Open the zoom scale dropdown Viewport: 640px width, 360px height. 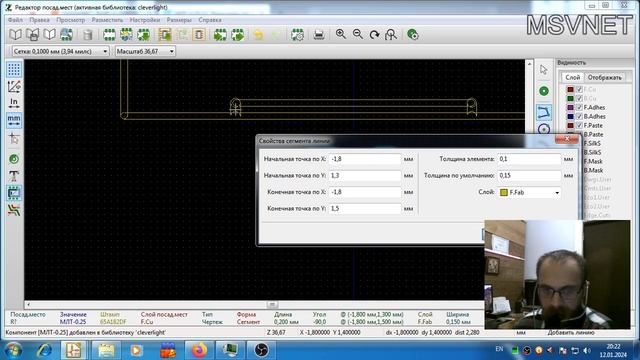click(145, 51)
